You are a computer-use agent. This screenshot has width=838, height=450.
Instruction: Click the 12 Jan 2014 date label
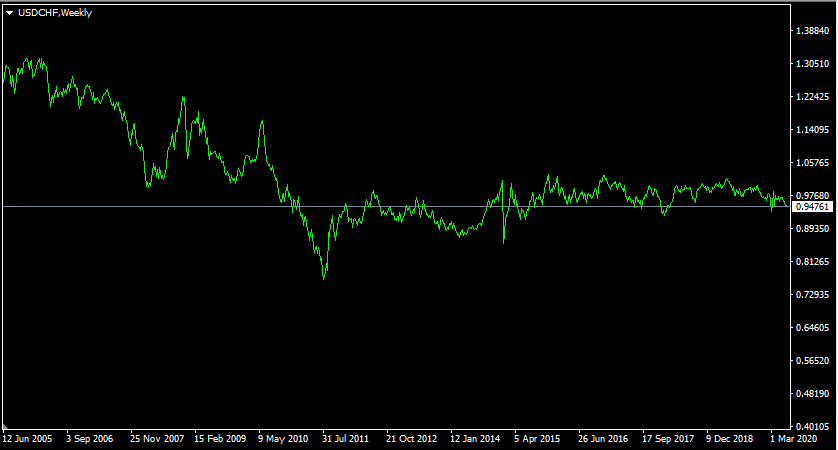coord(475,439)
